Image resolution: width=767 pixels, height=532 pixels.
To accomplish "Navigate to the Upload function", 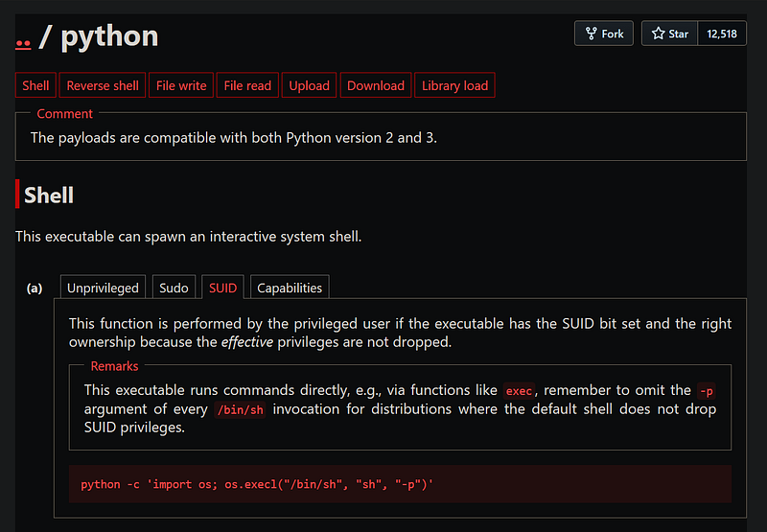I will (310, 85).
